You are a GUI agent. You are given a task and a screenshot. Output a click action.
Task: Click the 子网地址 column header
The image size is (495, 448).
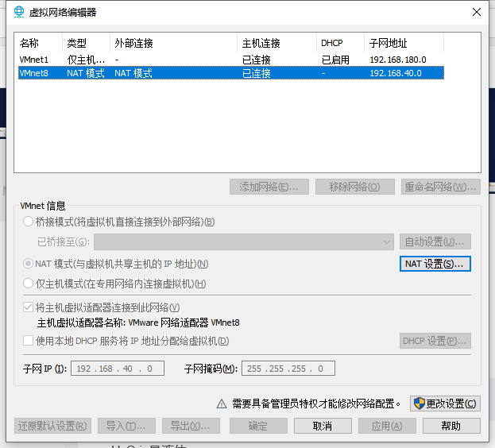[404, 43]
